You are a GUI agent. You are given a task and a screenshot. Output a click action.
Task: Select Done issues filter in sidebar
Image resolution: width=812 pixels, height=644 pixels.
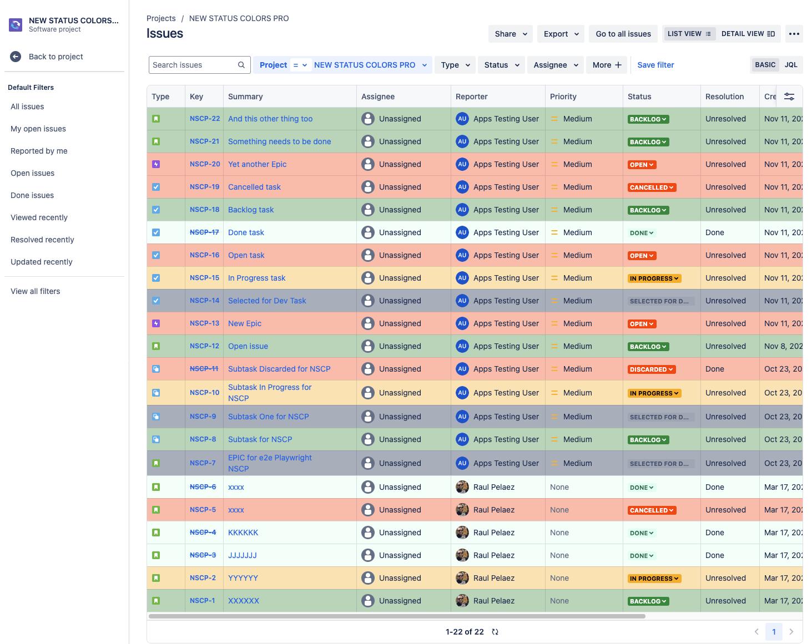pyautogui.click(x=32, y=195)
